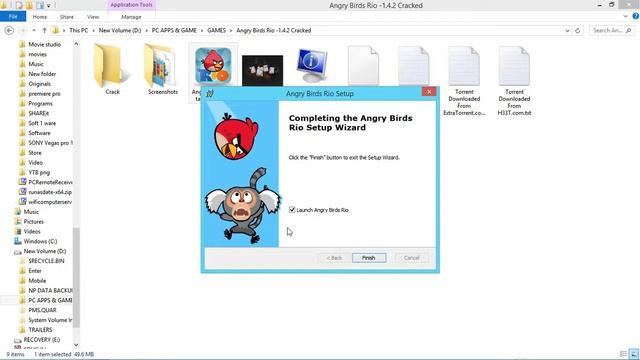Viewport: 640px width, 360px height.
Task: Click the Finish button in setup wizard
Action: (x=369, y=258)
